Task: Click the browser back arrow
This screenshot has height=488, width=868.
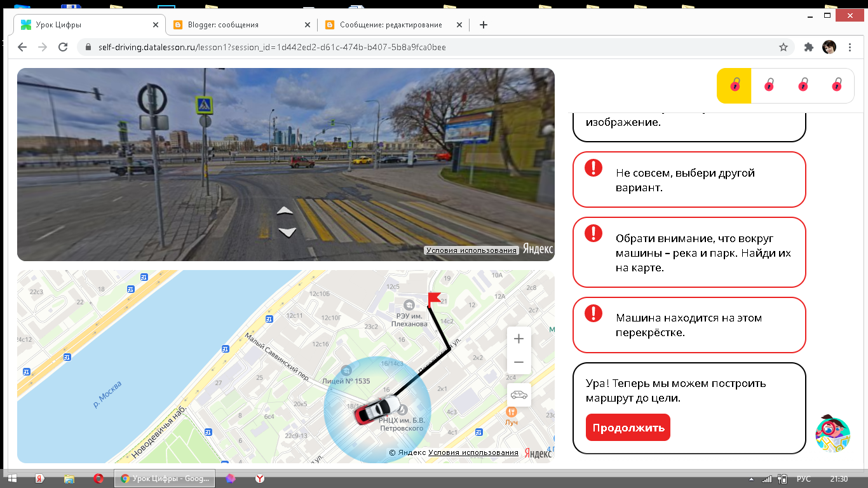Action: 22,47
